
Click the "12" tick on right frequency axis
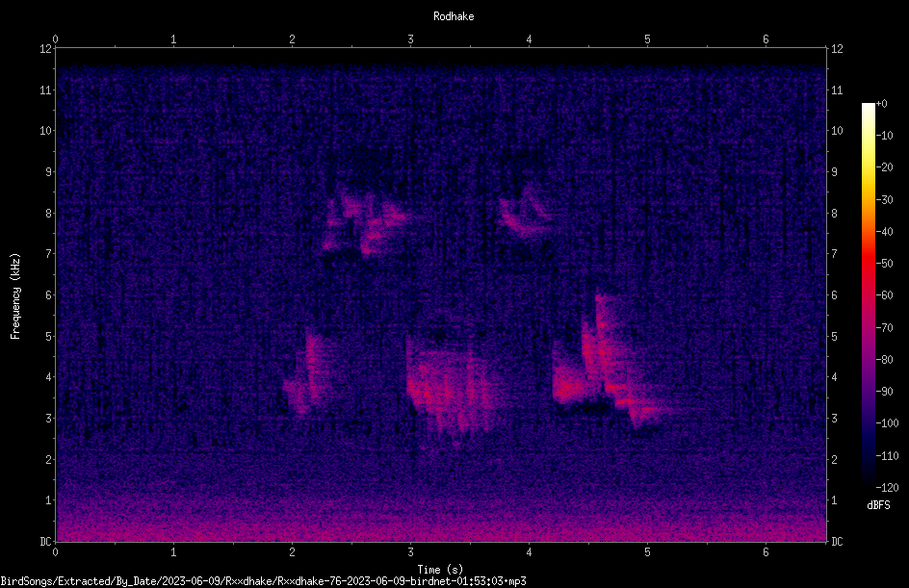837,49
